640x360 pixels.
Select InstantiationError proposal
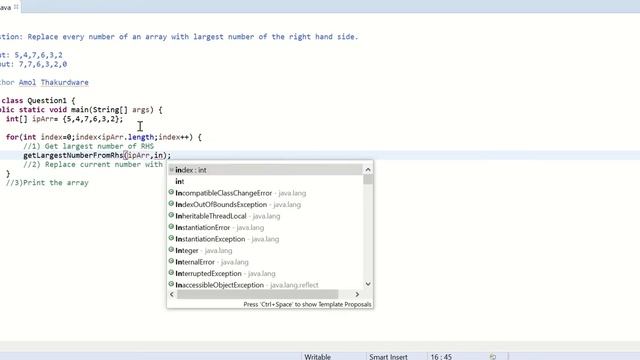pos(265,227)
